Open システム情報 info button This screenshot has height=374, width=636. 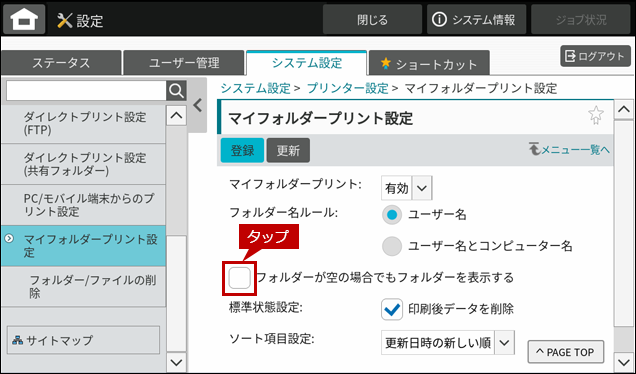pos(476,19)
